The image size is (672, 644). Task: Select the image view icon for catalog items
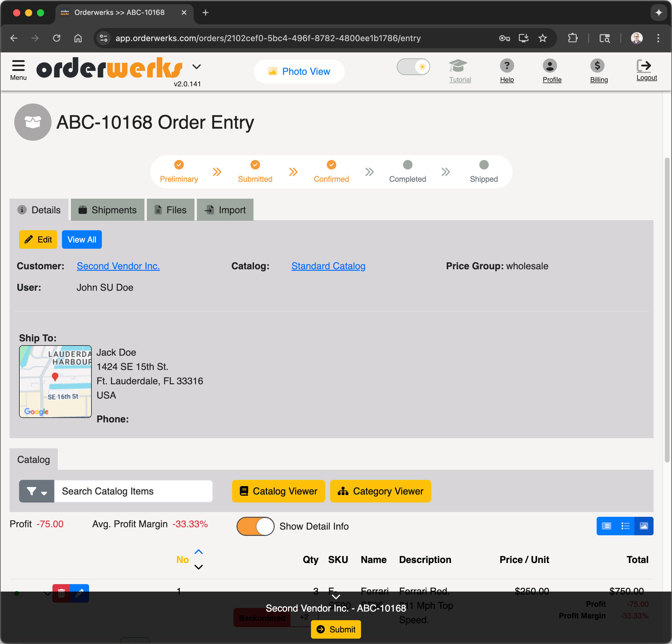(644, 526)
